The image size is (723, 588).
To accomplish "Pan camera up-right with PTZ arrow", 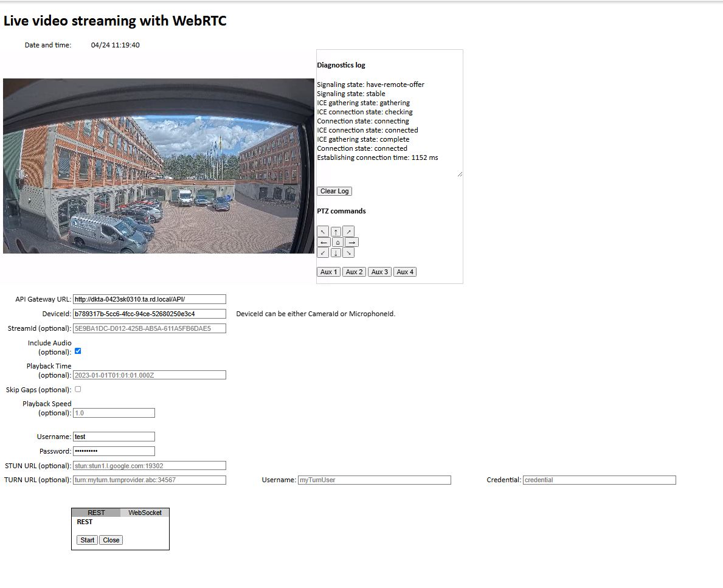I will click(x=348, y=232).
